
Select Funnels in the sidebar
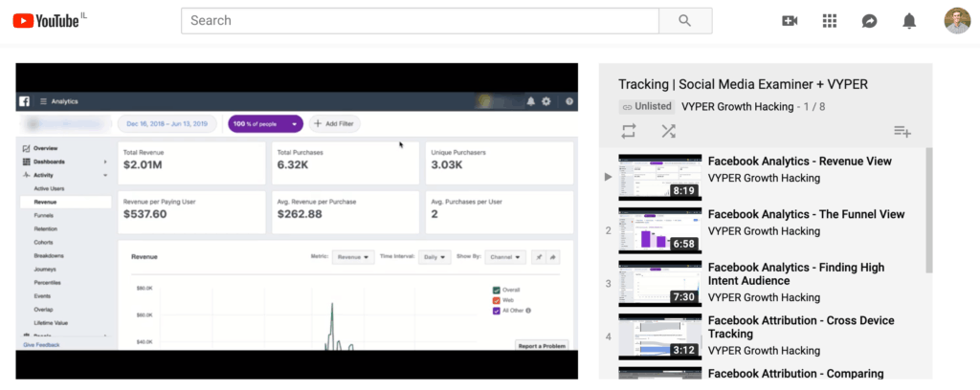tap(43, 215)
